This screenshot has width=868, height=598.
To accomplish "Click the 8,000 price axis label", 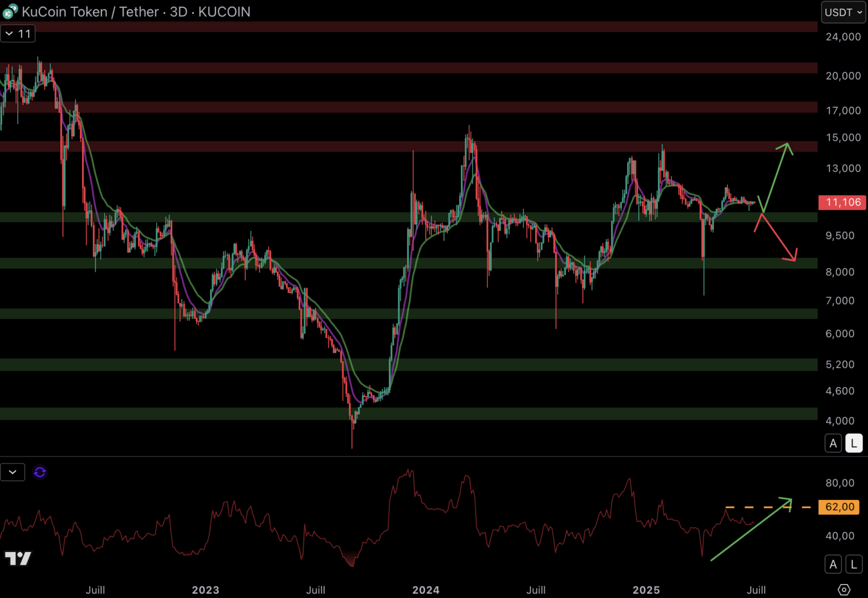I will (840, 272).
